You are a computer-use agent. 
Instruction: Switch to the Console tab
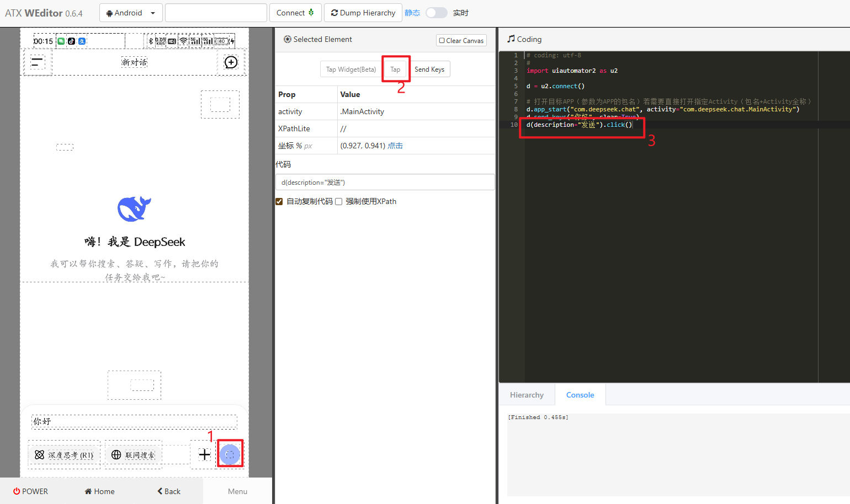point(580,395)
